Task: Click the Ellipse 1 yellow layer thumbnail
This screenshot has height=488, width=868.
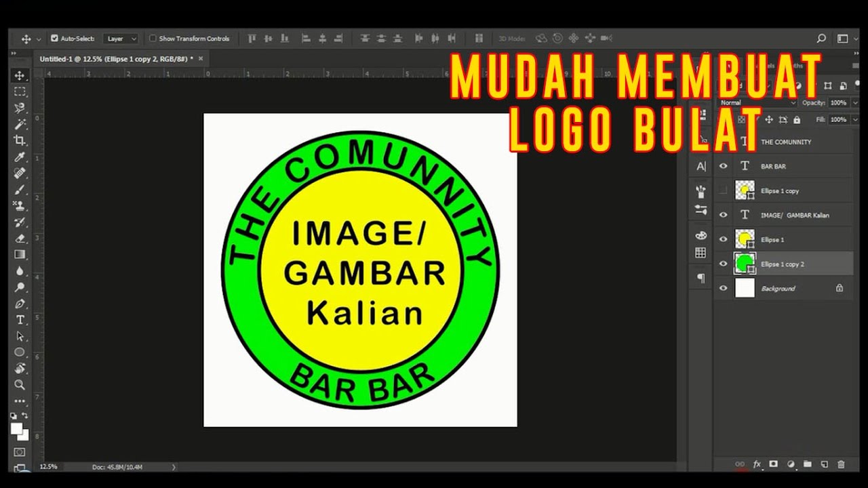Action: tap(745, 239)
